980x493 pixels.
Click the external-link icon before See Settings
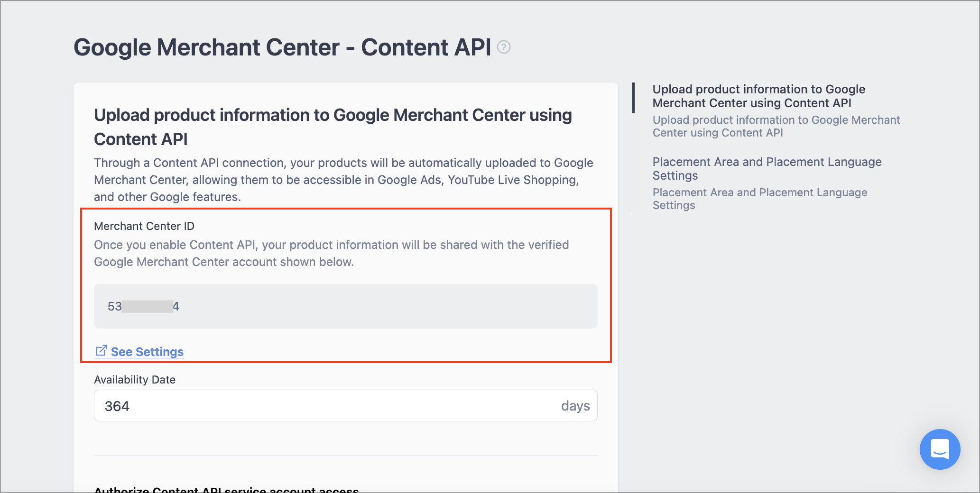(x=101, y=351)
